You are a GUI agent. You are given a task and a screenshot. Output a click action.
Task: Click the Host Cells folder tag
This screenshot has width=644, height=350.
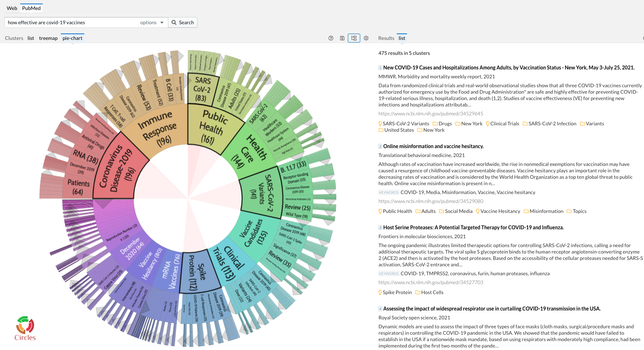tap(429, 292)
